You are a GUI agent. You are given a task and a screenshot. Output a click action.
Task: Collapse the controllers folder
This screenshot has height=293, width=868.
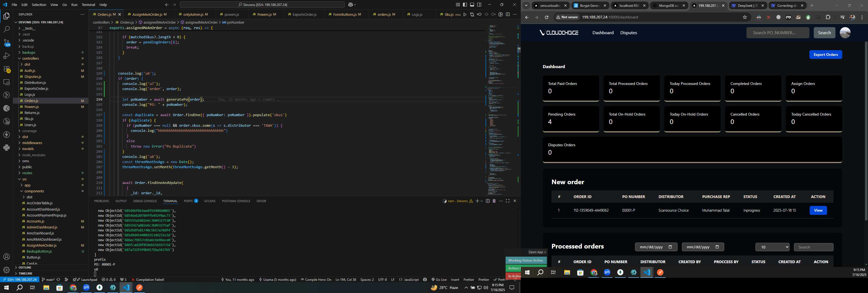pyautogui.click(x=30, y=59)
